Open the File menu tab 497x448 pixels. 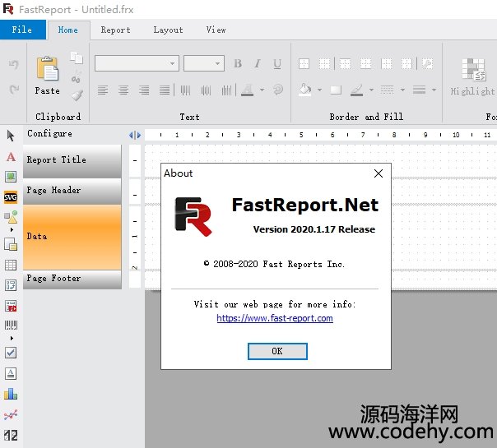pyautogui.click(x=22, y=30)
